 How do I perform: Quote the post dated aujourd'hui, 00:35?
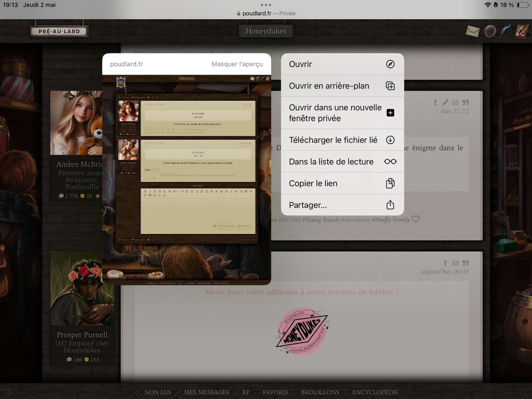465,263
